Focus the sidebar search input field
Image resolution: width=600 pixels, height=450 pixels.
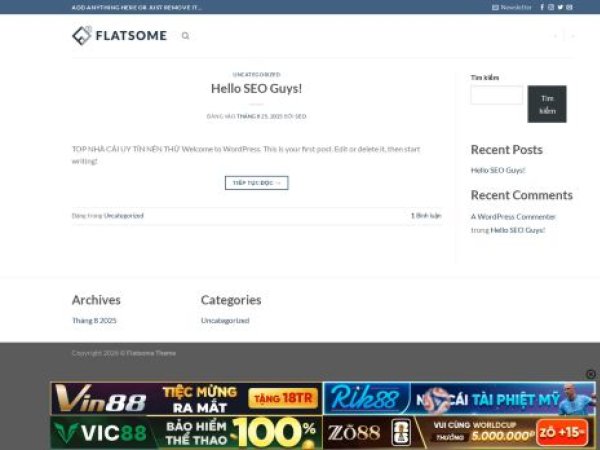[496, 95]
